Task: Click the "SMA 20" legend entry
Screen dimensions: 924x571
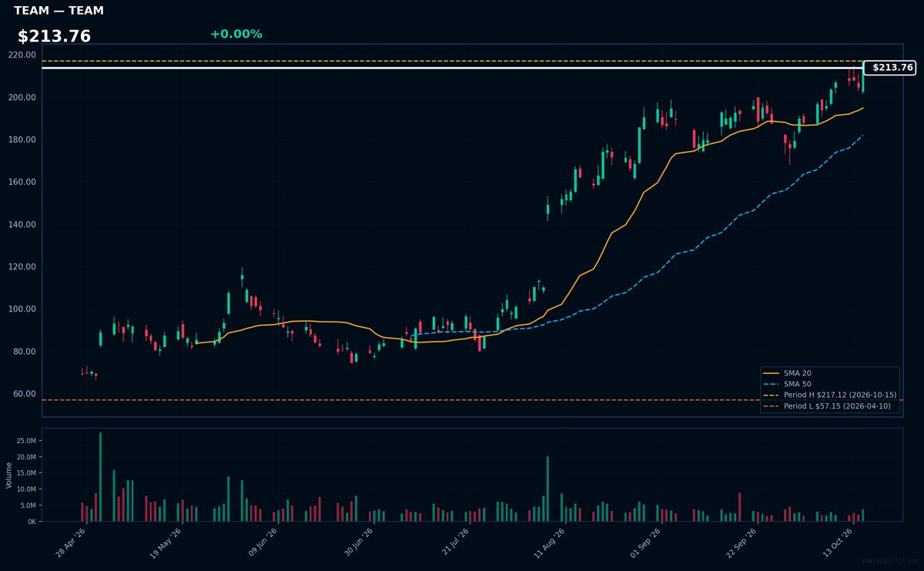Action: (x=788, y=373)
